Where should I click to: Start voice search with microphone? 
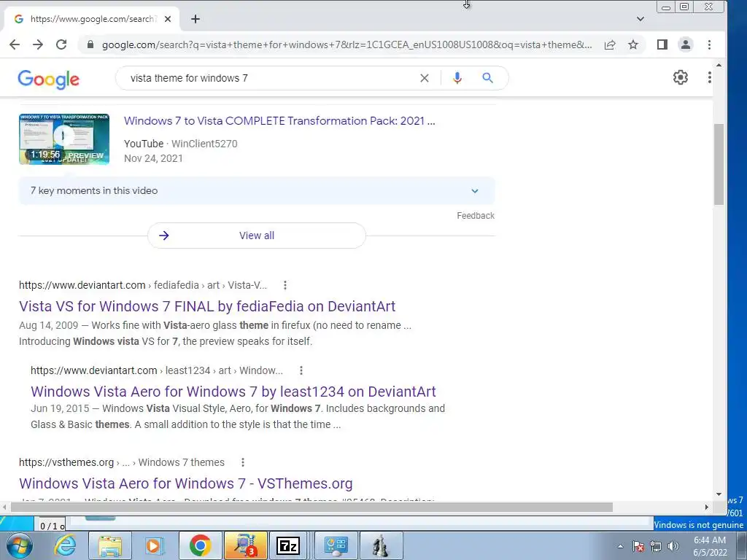click(x=457, y=78)
